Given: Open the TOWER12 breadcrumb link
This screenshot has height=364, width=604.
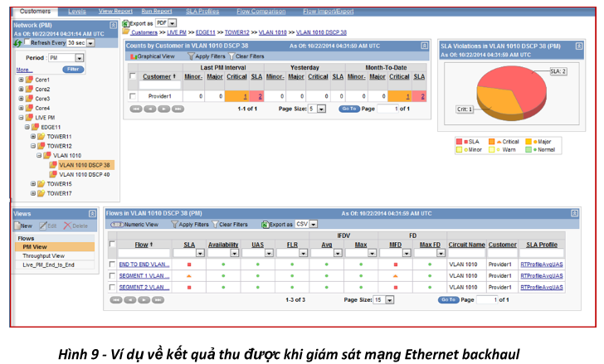Looking at the screenshot, I should 237,32.
